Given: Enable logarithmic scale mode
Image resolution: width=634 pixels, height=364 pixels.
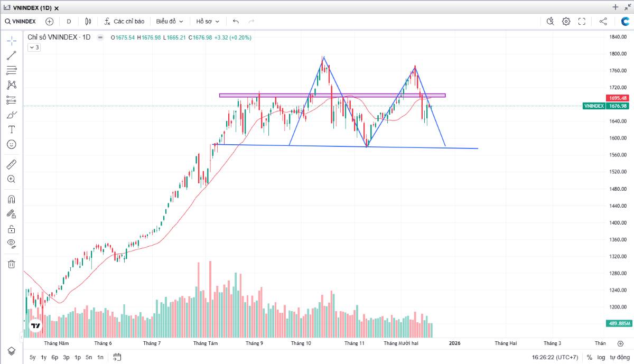Looking at the screenshot, I should click(601, 357).
